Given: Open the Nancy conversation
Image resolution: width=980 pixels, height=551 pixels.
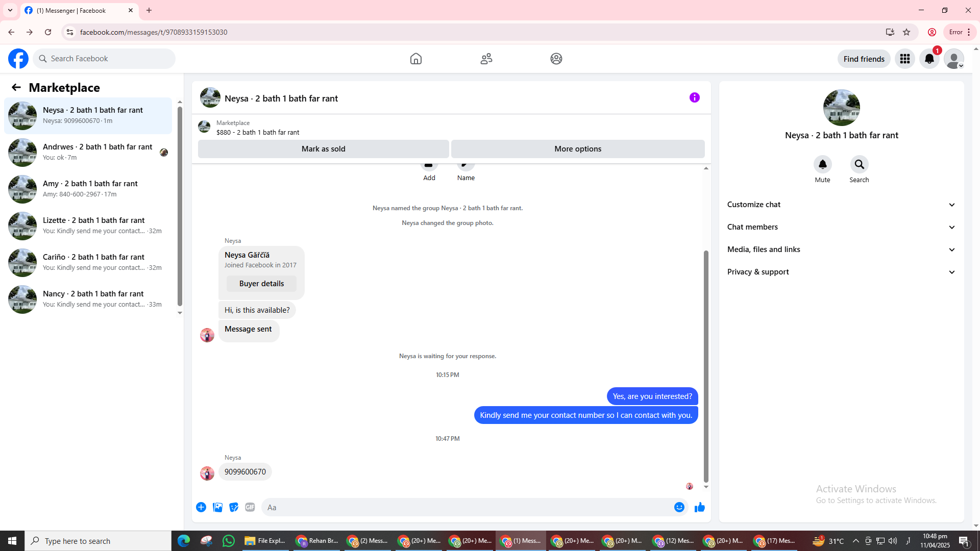Looking at the screenshot, I should [88, 299].
